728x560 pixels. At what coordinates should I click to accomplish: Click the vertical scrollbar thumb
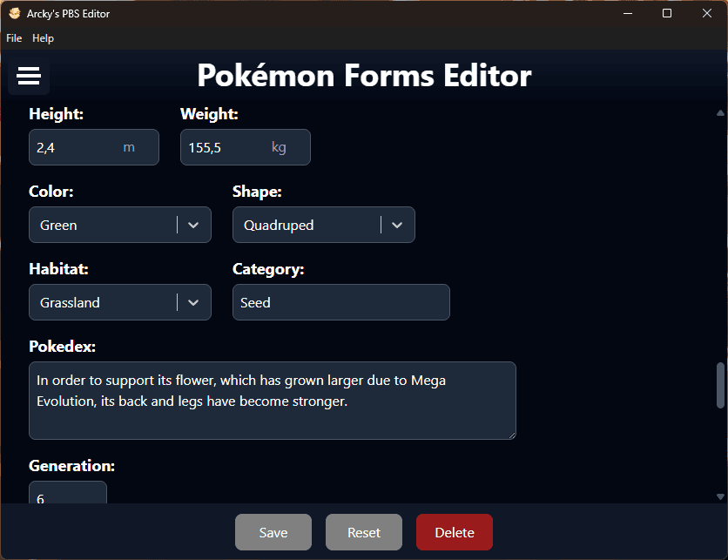pos(720,385)
